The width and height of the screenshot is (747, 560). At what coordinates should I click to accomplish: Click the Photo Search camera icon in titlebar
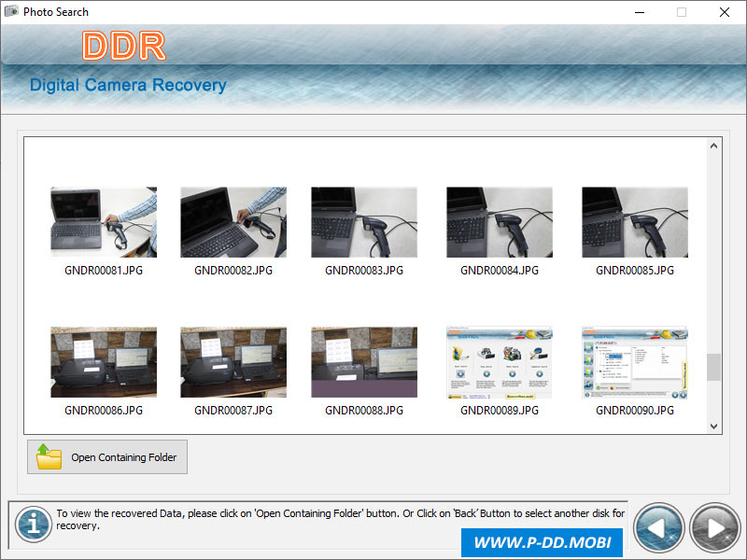(x=10, y=11)
